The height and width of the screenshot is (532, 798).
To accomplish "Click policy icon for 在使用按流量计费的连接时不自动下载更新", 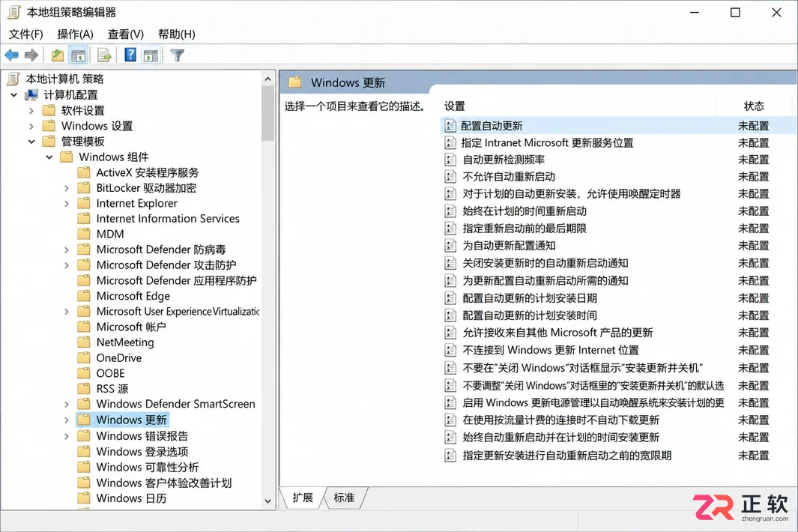I will [x=450, y=420].
